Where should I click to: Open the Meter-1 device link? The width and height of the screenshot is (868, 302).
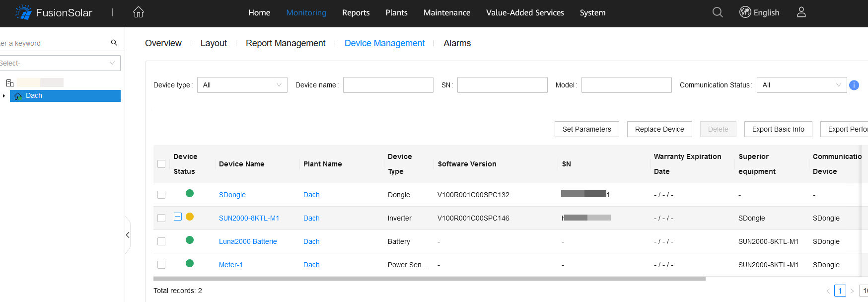231,265
